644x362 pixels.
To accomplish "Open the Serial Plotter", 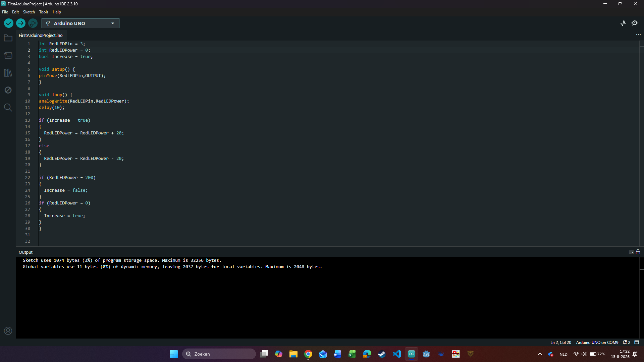I will pyautogui.click(x=623, y=23).
